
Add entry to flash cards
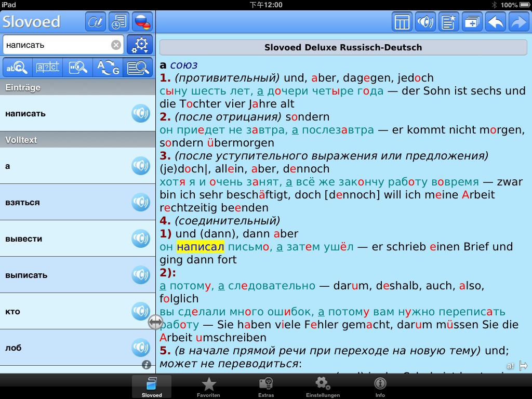click(x=472, y=22)
